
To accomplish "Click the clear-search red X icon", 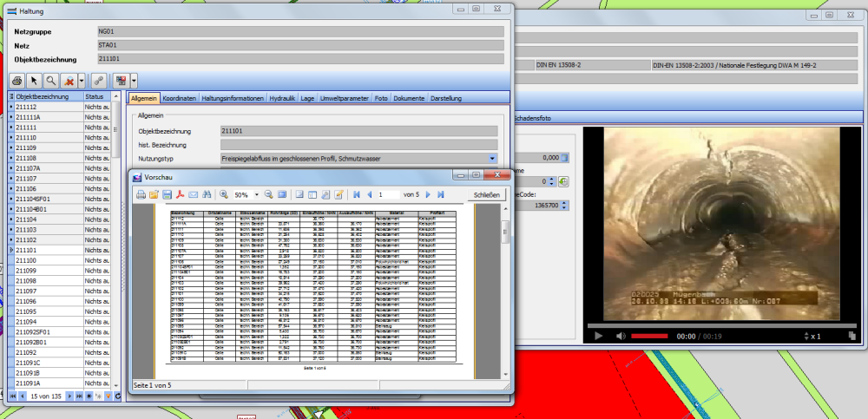I will (69, 81).
